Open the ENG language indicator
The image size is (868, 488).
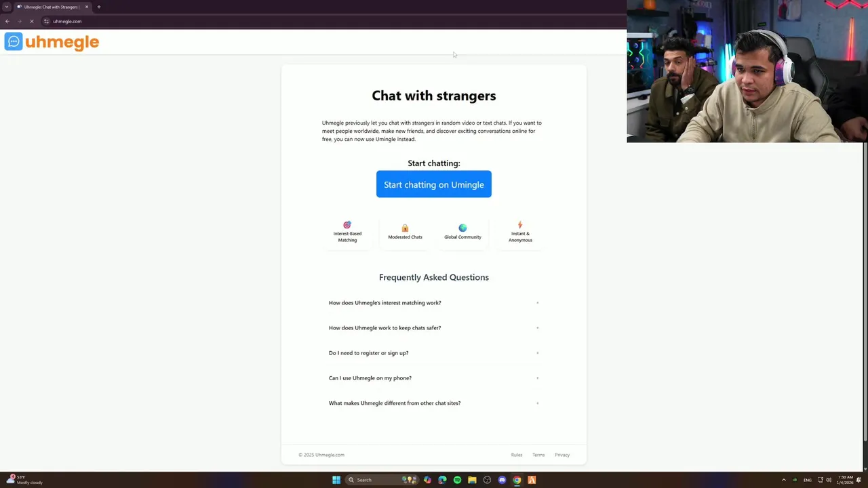pos(807,480)
